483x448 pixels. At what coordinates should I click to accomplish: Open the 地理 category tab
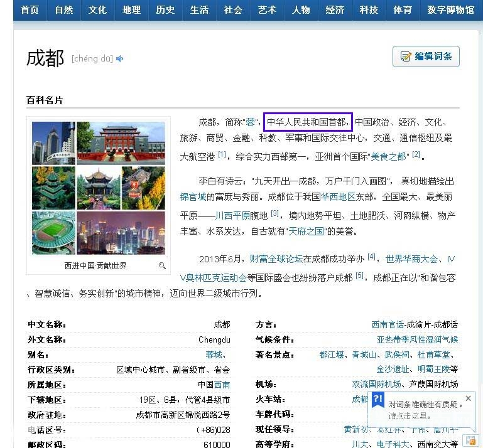tap(131, 10)
